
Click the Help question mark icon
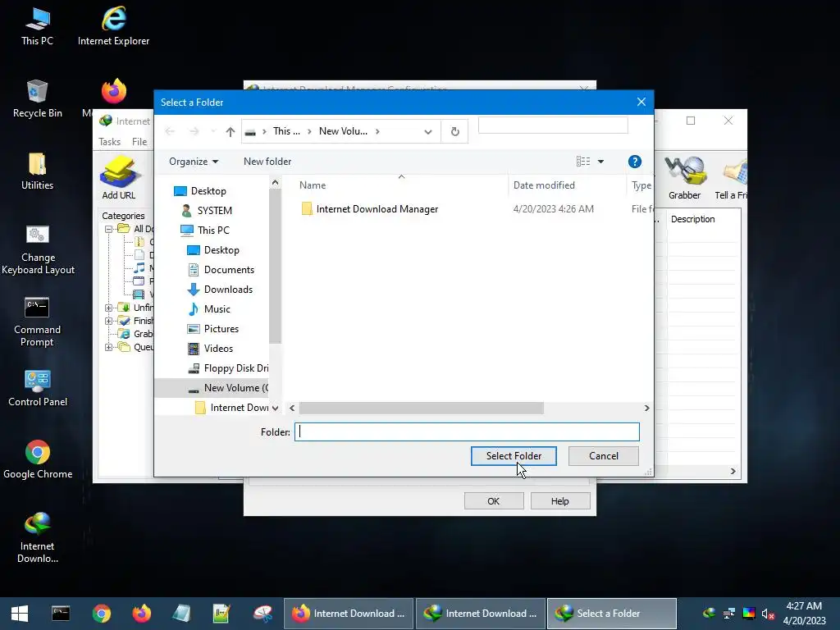635,162
